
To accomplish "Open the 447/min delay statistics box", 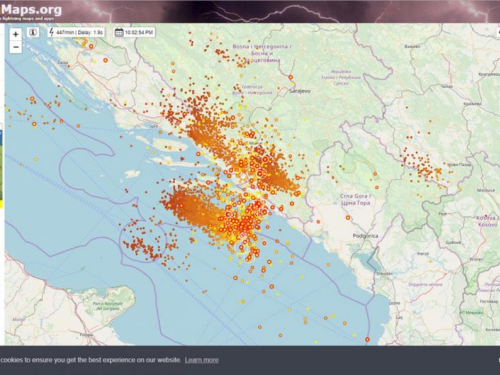I will [x=76, y=32].
